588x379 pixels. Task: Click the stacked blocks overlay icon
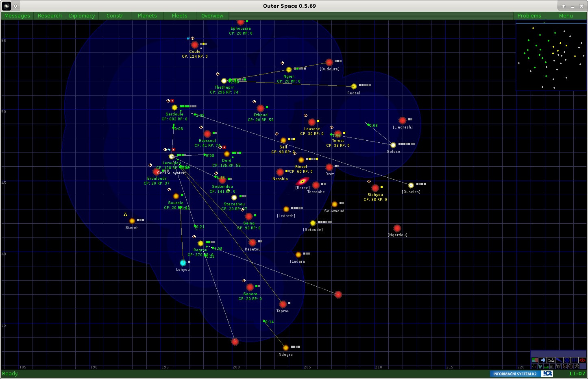pyautogui.click(x=552, y=366)
